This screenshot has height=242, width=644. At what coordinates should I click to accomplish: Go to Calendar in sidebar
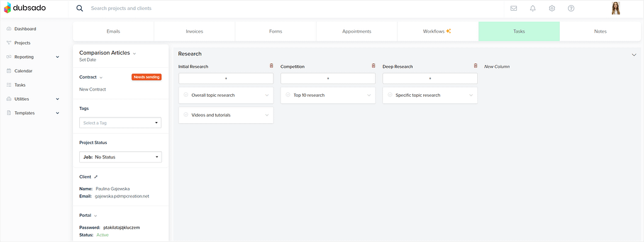(x=23, y=71)
